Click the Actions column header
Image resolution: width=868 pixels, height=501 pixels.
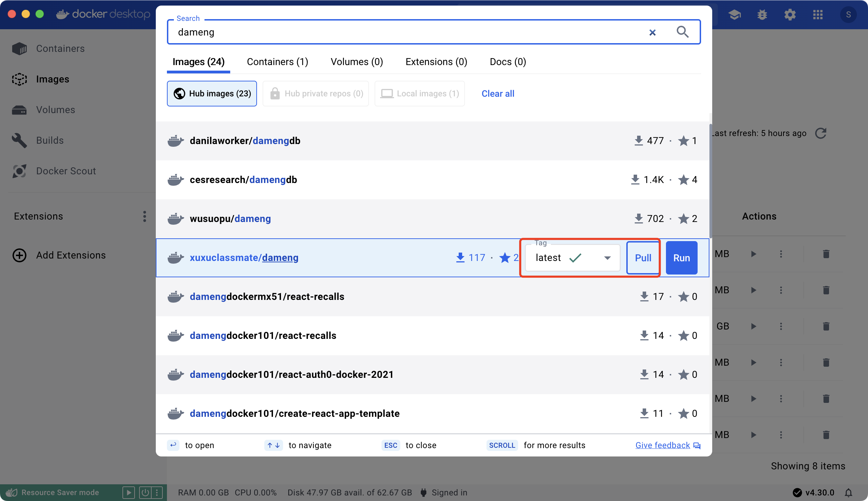[x=759, y=216]
